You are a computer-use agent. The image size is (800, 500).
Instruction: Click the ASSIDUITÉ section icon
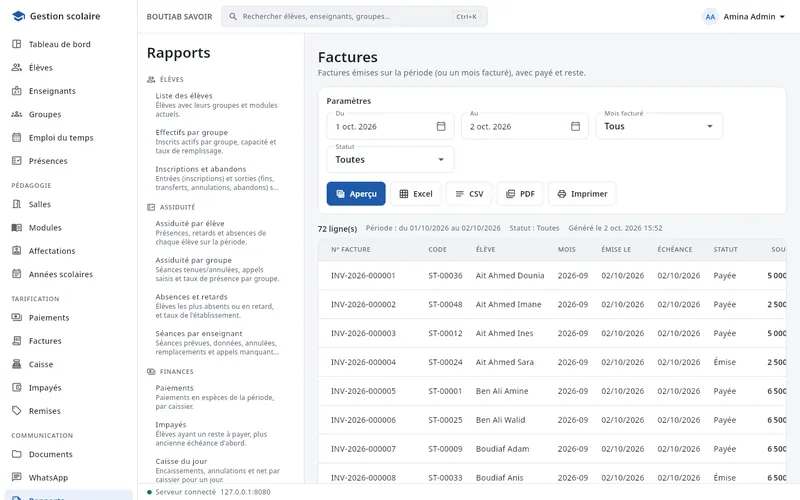pos(151,207)
